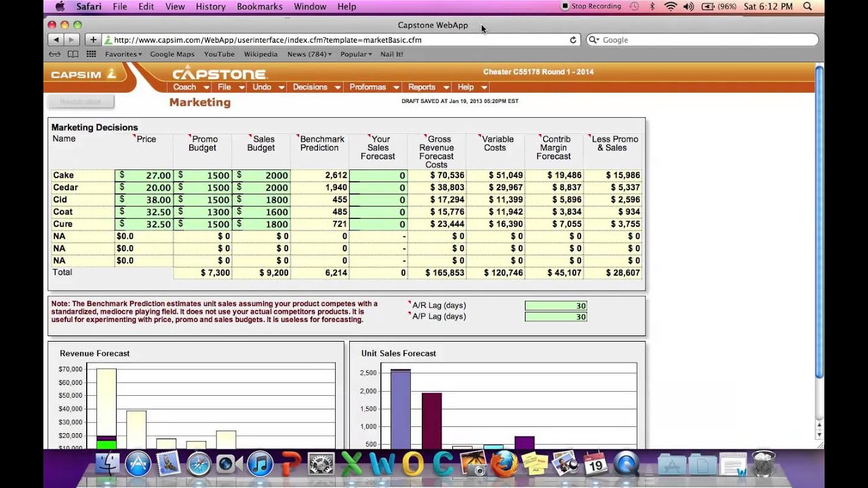Open the Nail It! bookmark
868x488 pixels.
pos(391,54)
